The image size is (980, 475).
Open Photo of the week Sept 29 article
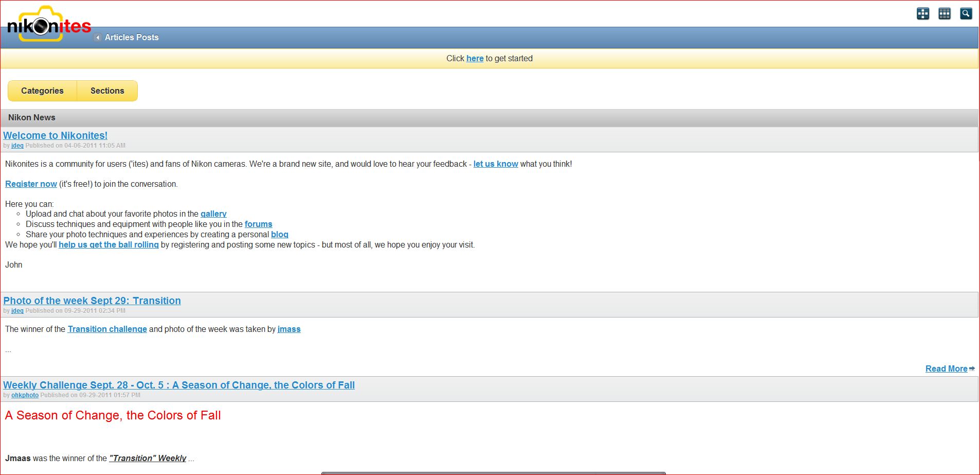pyautogui.click(x=92, y=301)
